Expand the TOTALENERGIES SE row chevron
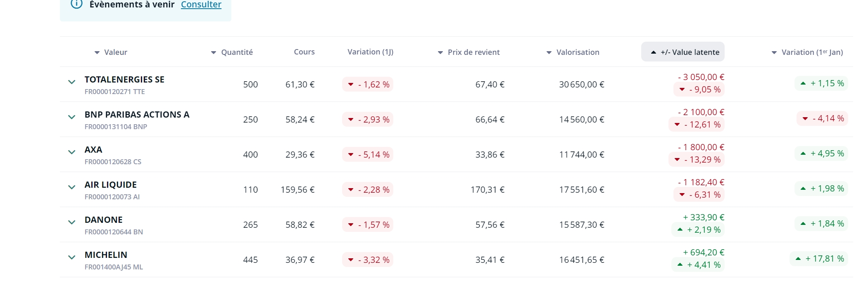The width and height of the screenshot is (868, 288). tap(71, 82)
